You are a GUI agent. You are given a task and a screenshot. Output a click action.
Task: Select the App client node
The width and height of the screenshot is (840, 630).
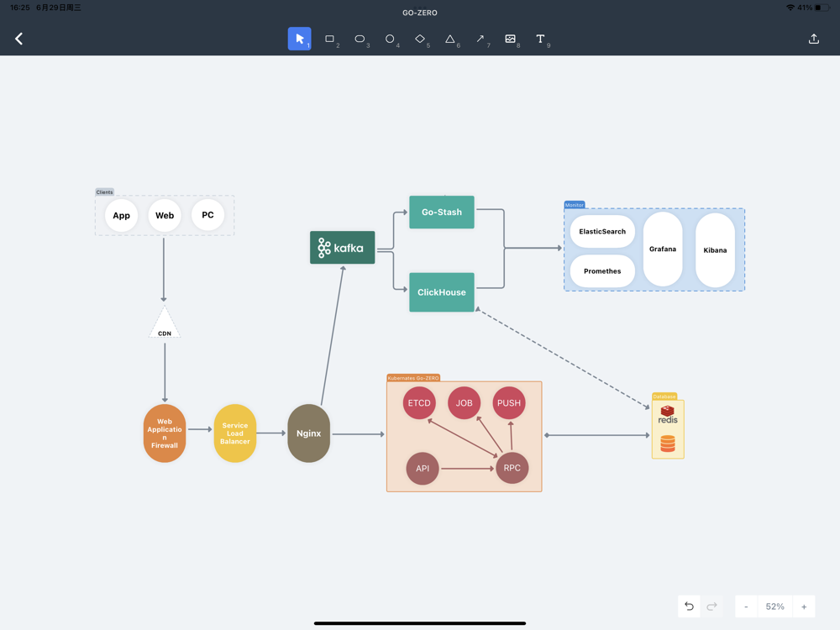pyautogui.click(x=121, y=215)
